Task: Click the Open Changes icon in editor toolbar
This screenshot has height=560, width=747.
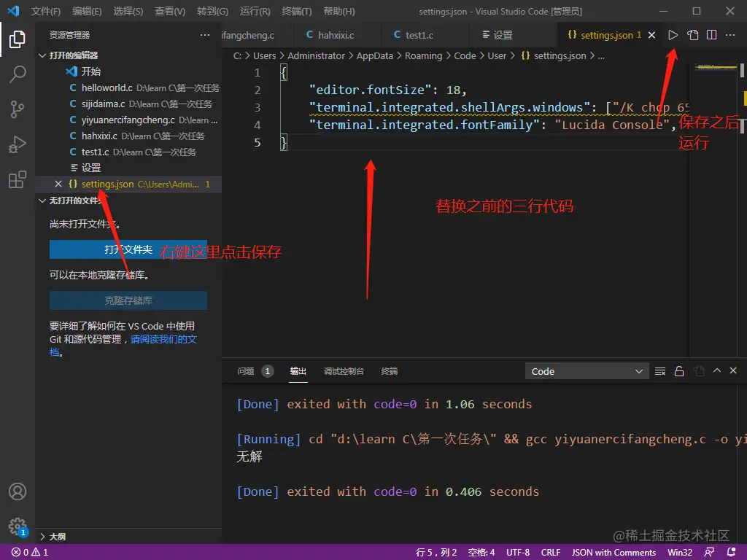Action: point(692,35)
